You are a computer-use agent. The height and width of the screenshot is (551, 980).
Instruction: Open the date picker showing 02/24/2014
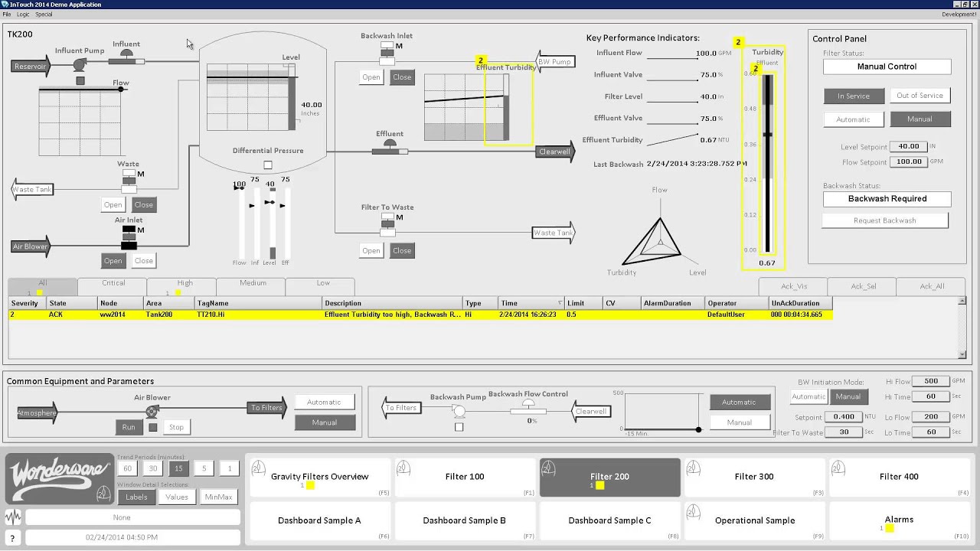point(130,536)
